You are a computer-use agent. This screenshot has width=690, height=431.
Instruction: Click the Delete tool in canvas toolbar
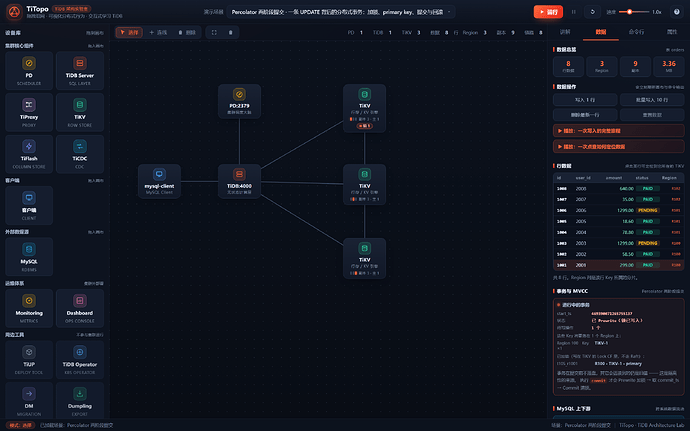tap(187, 32)
